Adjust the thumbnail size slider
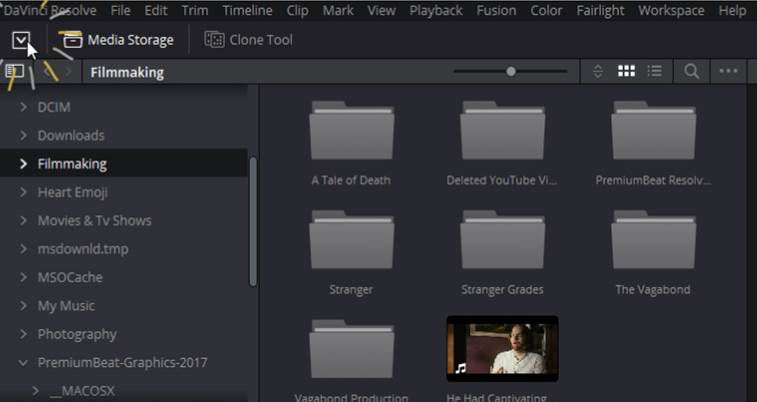This screenshot has height=402, width=757. click(x=510, y=71)
